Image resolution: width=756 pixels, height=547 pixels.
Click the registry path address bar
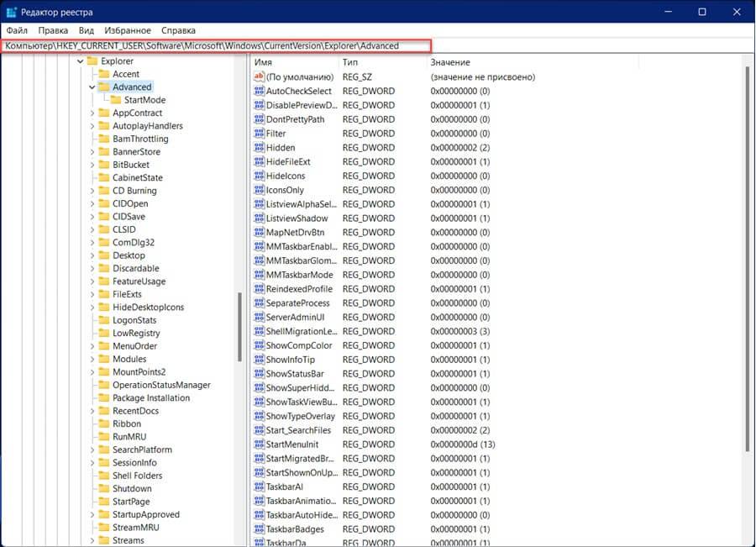coord(216,46)
